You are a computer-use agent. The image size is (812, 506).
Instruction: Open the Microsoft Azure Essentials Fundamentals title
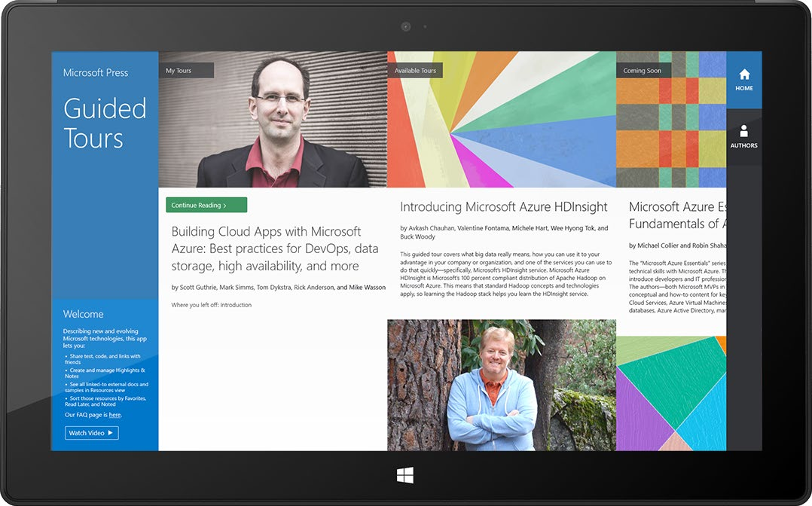pyautogui.click(x=676, y=215)
